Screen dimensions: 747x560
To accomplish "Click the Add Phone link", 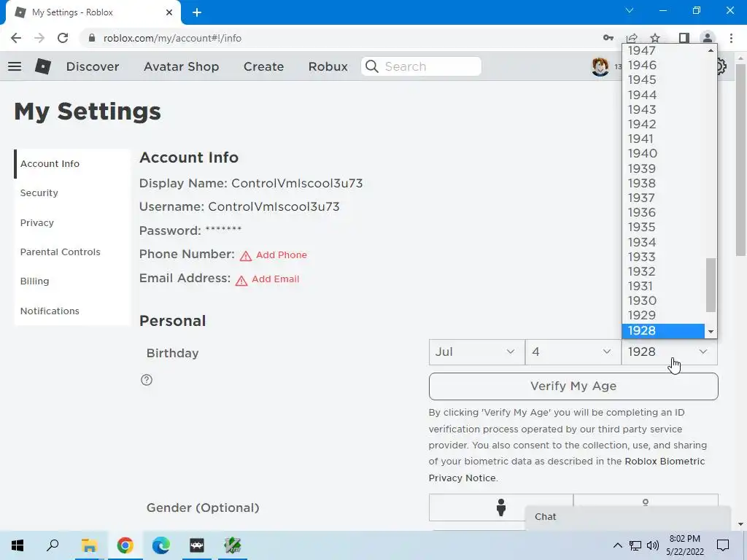I will (x=281, y=255).
